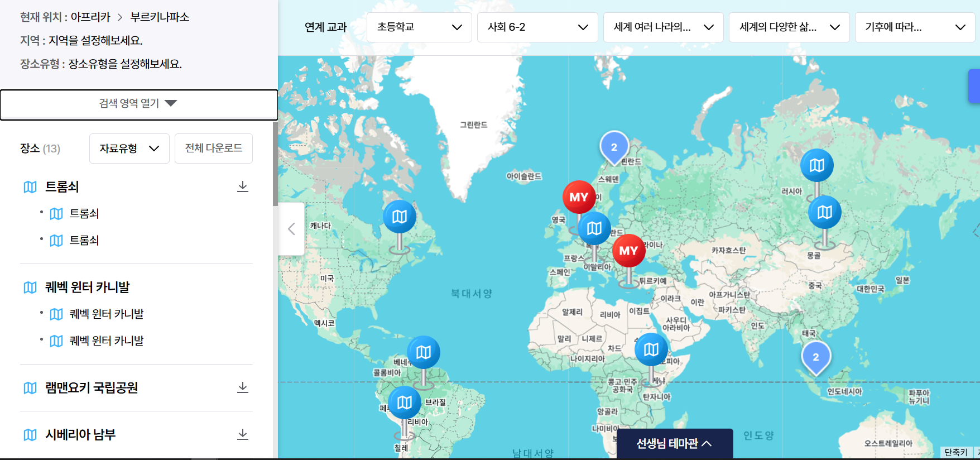Open the 선생님 테마관 panel
Screen dimensions: 980x460
[674, 444]
